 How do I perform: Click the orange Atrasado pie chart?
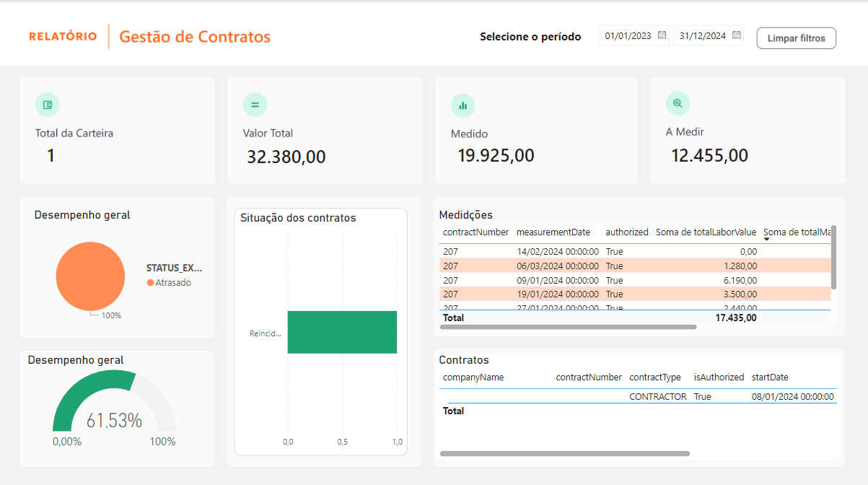[x=90, y=277]
